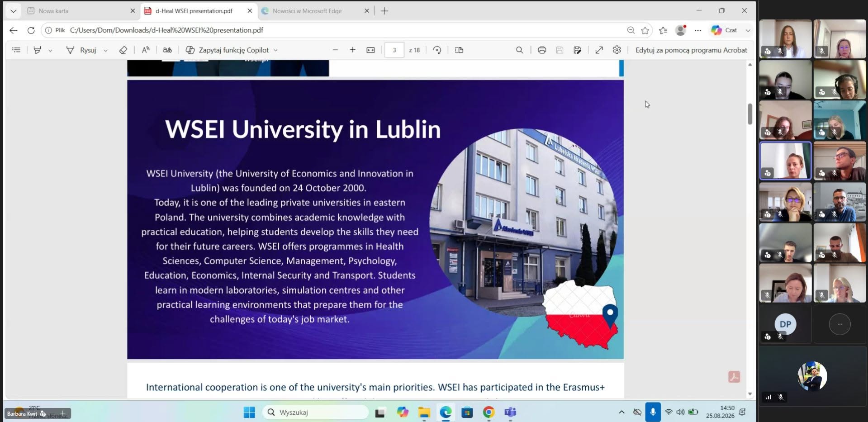Activate the Rysuj draw tool
This screenshot has height=422, width=868.
(81, 50)
